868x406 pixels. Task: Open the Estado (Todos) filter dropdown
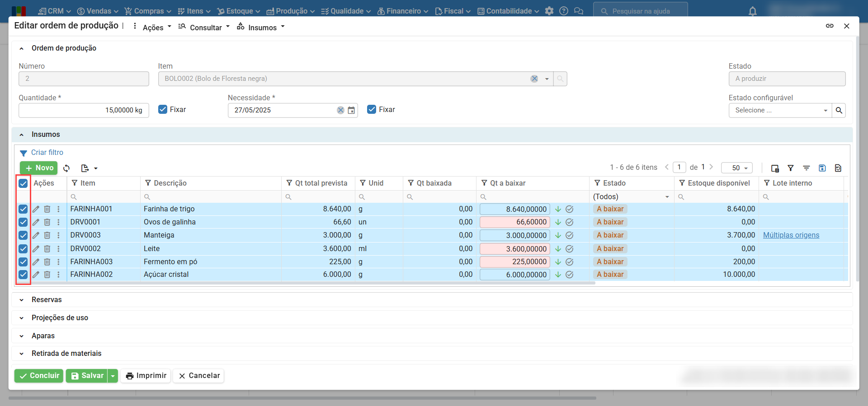coord(631,197)
